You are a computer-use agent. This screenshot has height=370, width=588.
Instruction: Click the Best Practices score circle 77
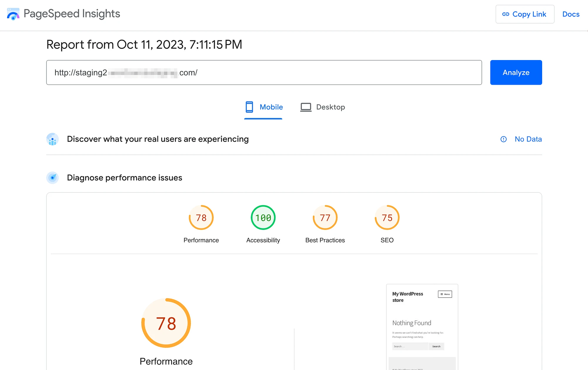325,218
